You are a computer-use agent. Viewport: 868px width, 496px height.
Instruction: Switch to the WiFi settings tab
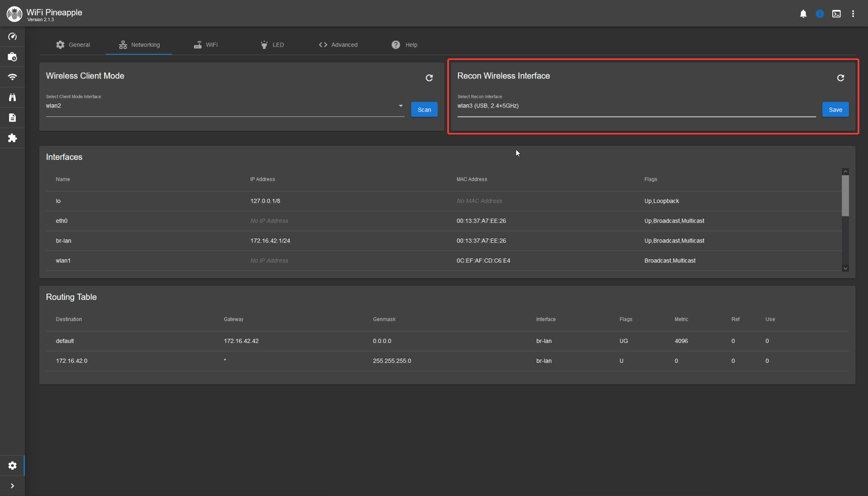[x=206, y=45]
